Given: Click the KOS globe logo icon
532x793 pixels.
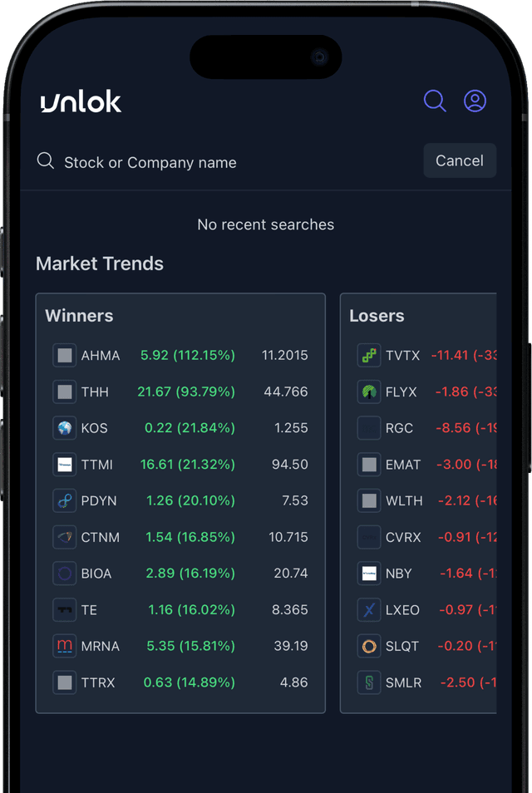Looking at the screenshot, I should tap(64, 428).
